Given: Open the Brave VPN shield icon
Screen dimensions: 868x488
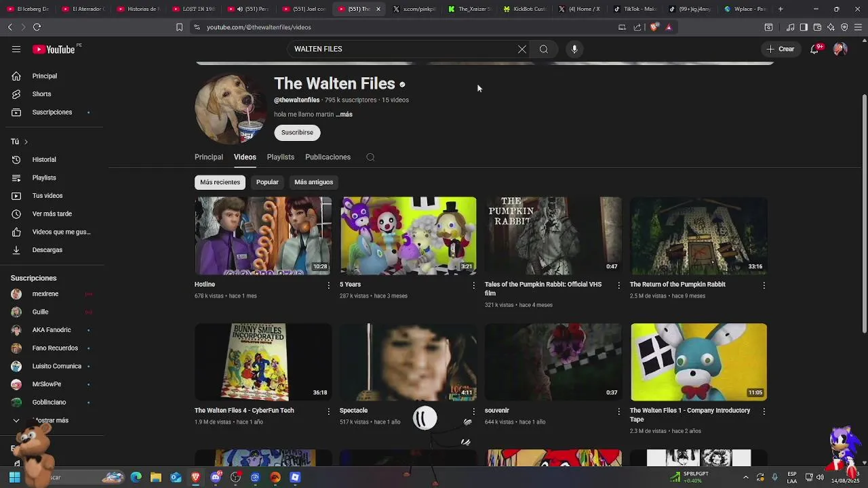Looking at the screenshot, I should point(844,27).
